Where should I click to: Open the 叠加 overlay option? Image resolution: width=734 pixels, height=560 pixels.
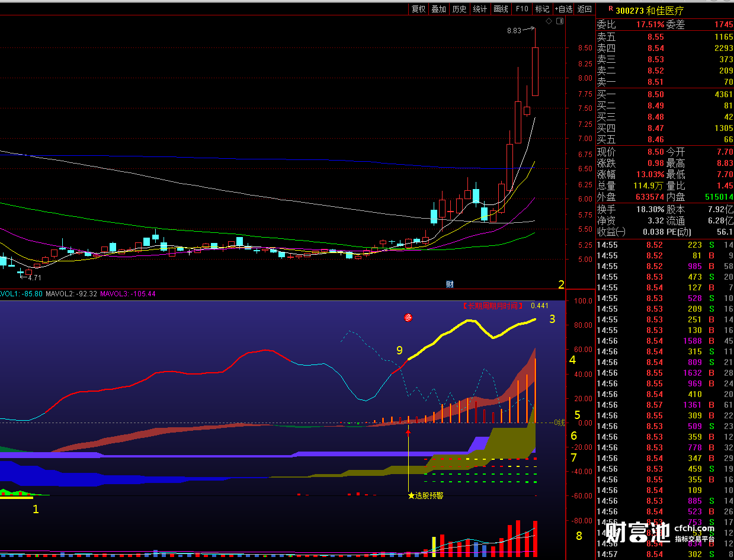coord(438,9)
